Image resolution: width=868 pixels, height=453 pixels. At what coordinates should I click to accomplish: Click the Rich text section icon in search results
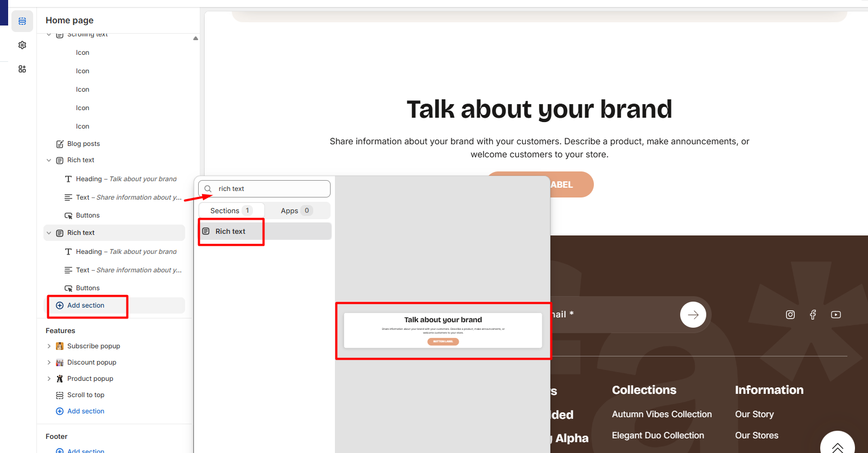click(x=206, y=231)
